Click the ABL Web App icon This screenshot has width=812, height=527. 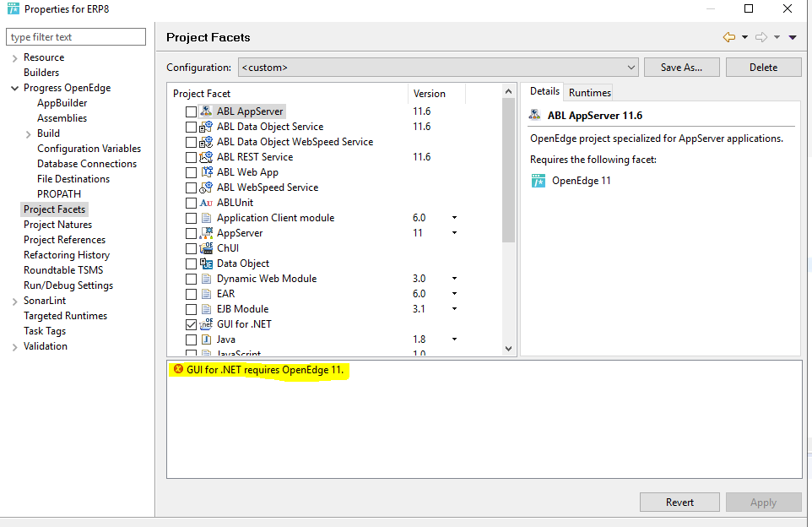tap(207, 172)
